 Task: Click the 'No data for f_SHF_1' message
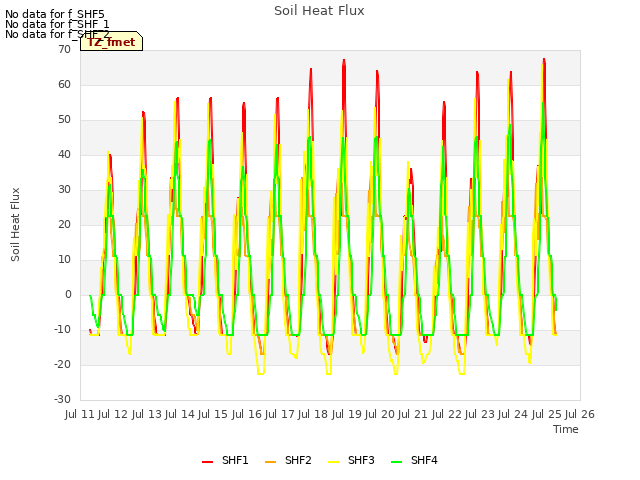pyautogui.click(x=57, y=24)
